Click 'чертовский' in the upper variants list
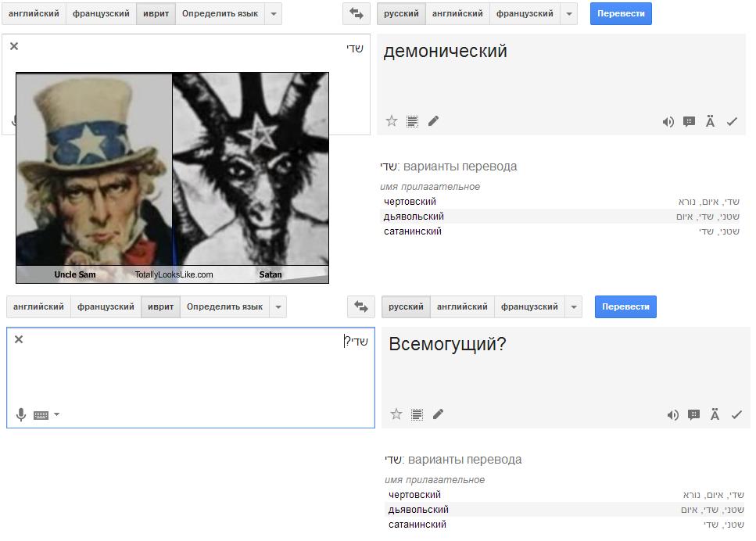This screenshot has width=756, height=541. [x=410, y=202]
